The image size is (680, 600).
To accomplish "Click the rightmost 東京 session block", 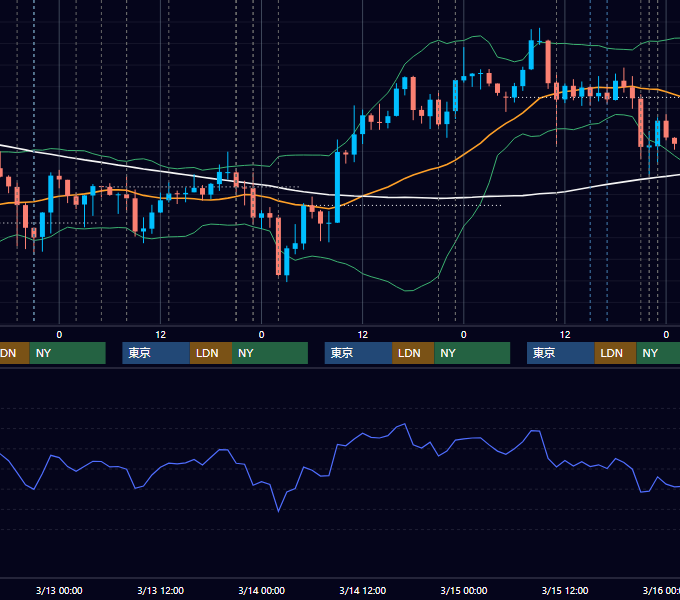I will point(560,353).
